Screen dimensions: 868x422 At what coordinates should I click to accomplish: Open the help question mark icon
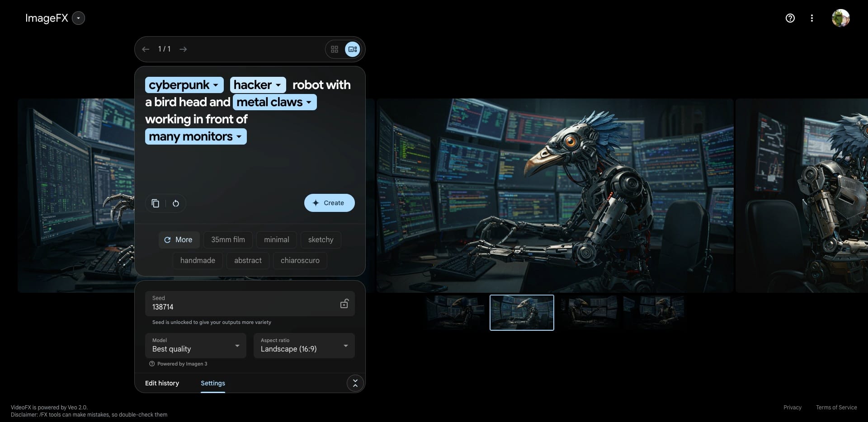[790, 18]
